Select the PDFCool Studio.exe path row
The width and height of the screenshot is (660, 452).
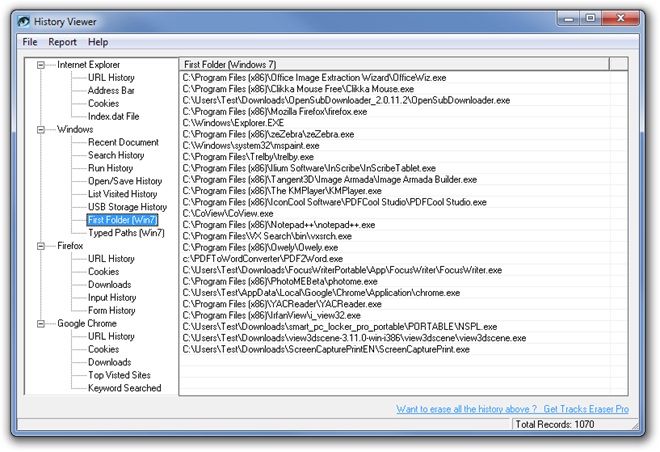(395, 202)
